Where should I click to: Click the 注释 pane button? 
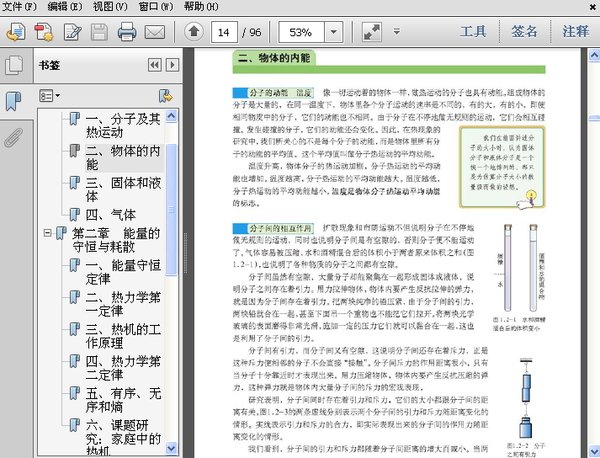pyautogui.click(x=575, y=32)
